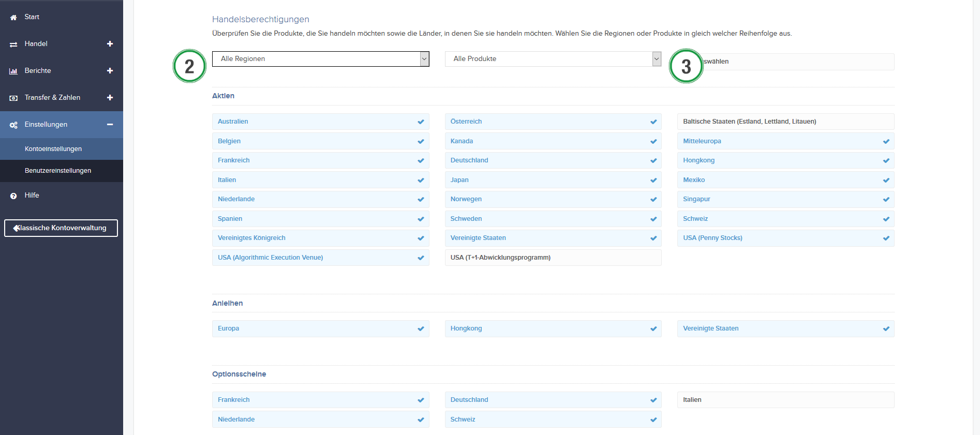The width and height of the screenshot is (980, 435).
Task: Expand Transfer & Zahlen plus icon
Action: [x=110, y=98]
